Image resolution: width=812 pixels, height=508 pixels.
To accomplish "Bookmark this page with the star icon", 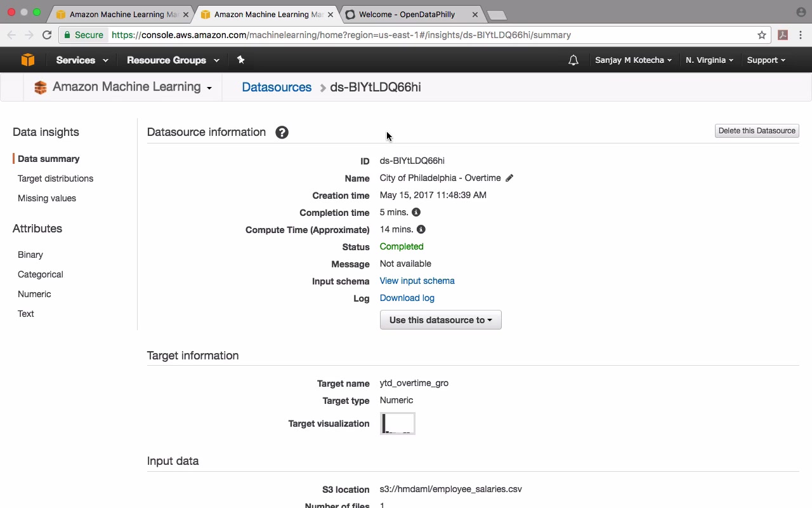I will [762, 35].
